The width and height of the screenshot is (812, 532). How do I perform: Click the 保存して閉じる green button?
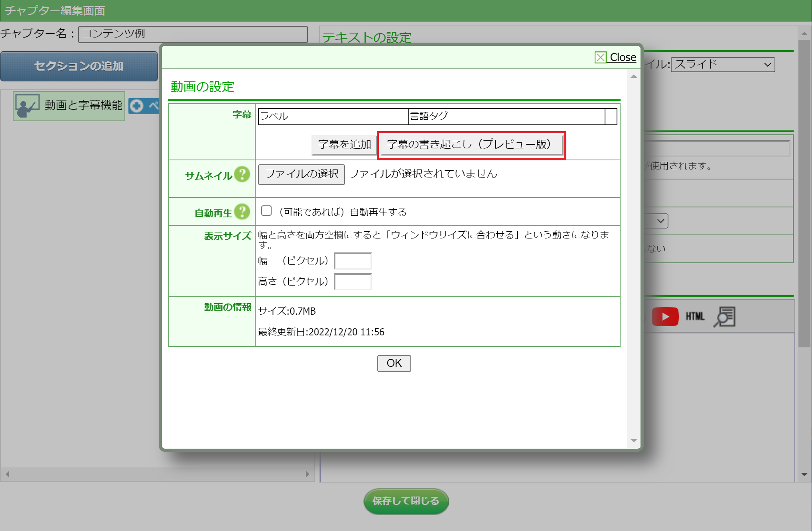pyautogui.click(x=406, y=501)
